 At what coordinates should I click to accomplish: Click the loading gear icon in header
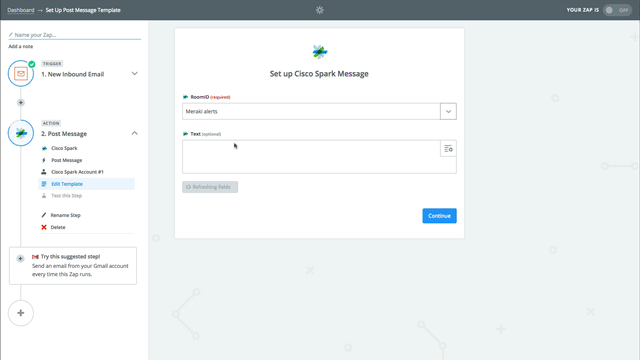[x=320, y=10]
